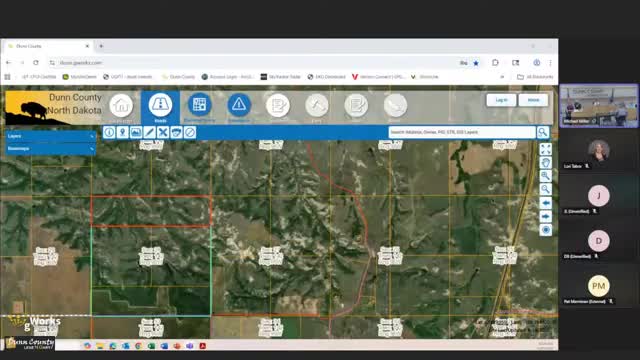The height and width of the screenshot is (360, 640).
Task: Click the upper zoom magnifier tool
Action: point(546,176)
